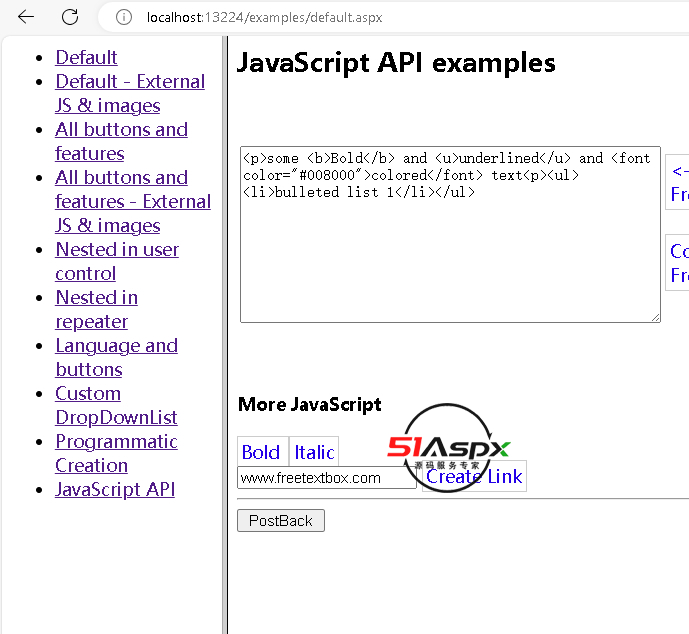
Task: Click the More JavaScript heading
Action: click(310, 404)
